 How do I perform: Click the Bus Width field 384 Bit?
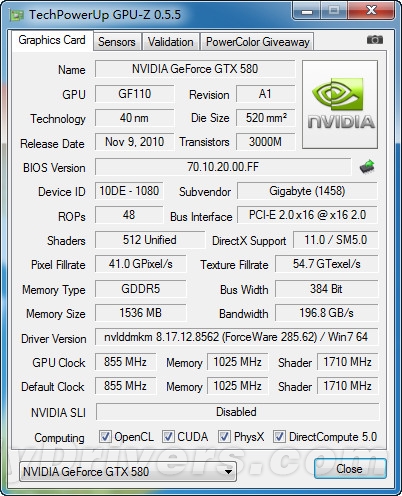pos(327,289)
